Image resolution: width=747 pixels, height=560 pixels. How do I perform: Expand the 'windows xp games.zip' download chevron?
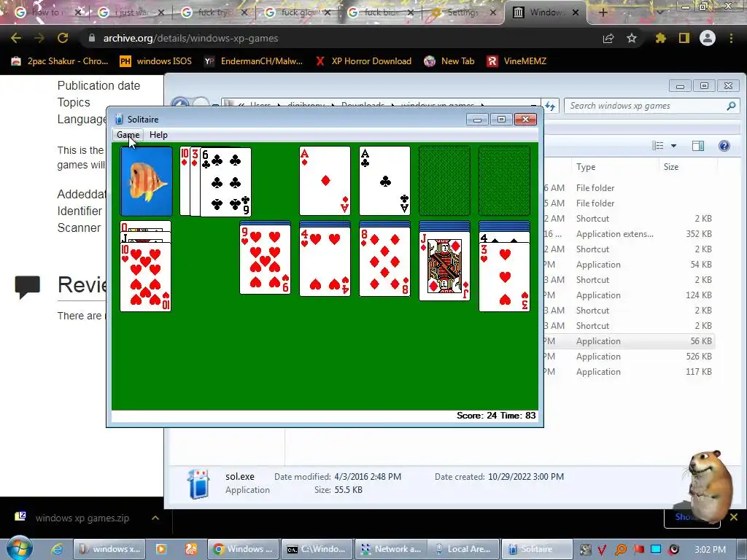[x=155, y=518]
